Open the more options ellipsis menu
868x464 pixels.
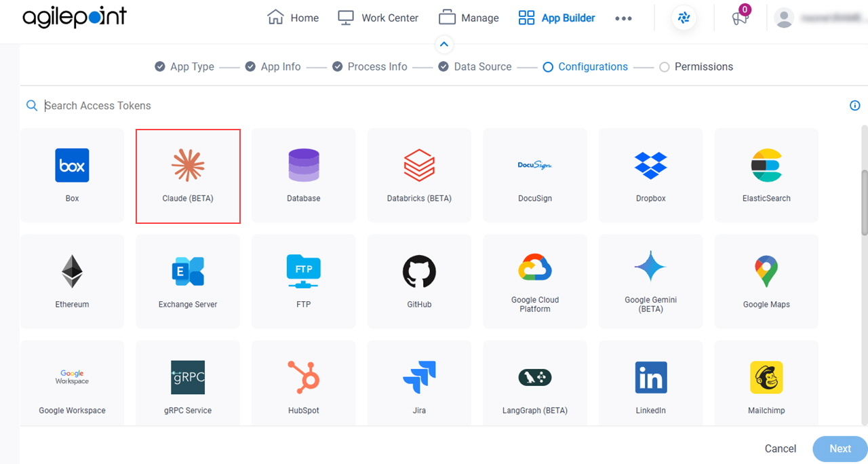point(623,18)
